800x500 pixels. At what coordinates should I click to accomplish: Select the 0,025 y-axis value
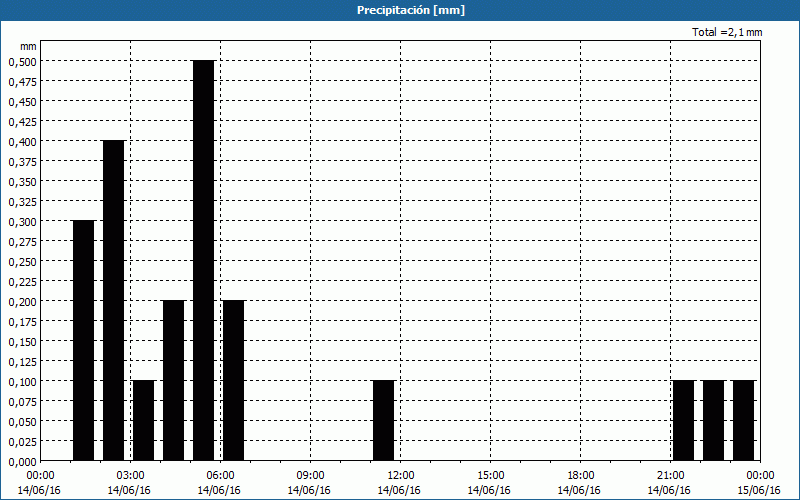22,442
